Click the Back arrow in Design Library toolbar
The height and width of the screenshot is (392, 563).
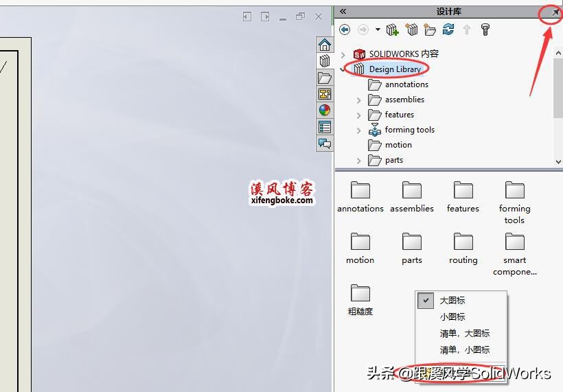coord(345,30)
